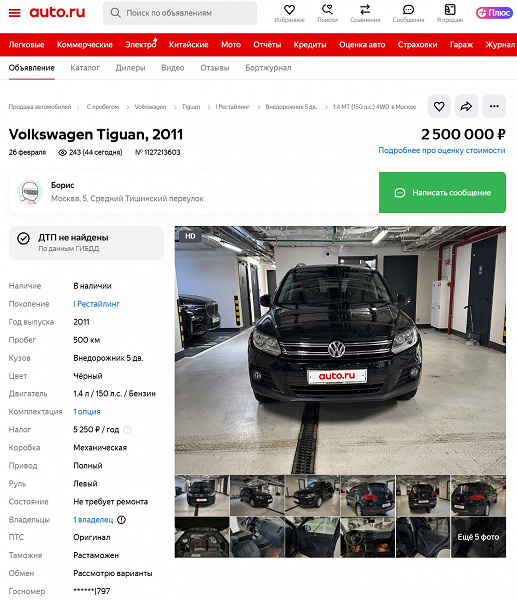Switch to Каталог tab
This screenshot has height=600, width=517.
pos(85,68)
